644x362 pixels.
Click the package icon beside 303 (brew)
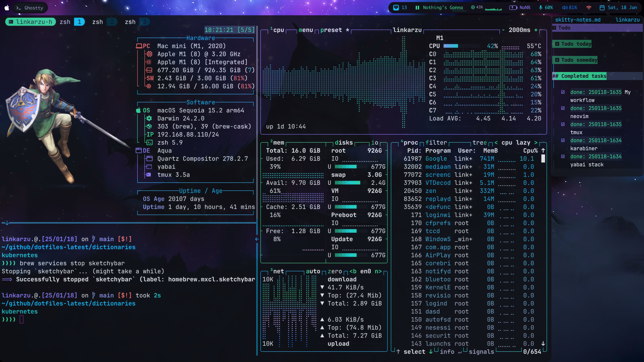pyautogui.click(x=149, y=126)
